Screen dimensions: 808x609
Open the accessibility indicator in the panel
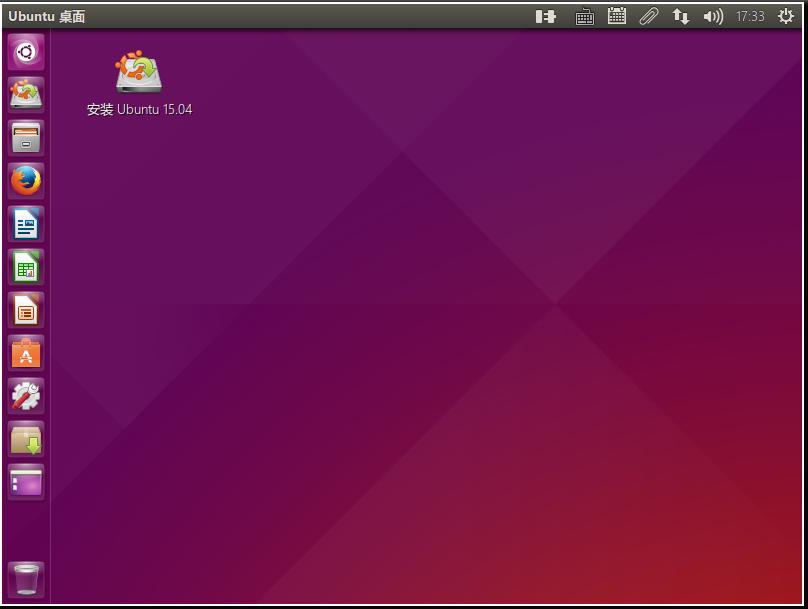[545, 16]
